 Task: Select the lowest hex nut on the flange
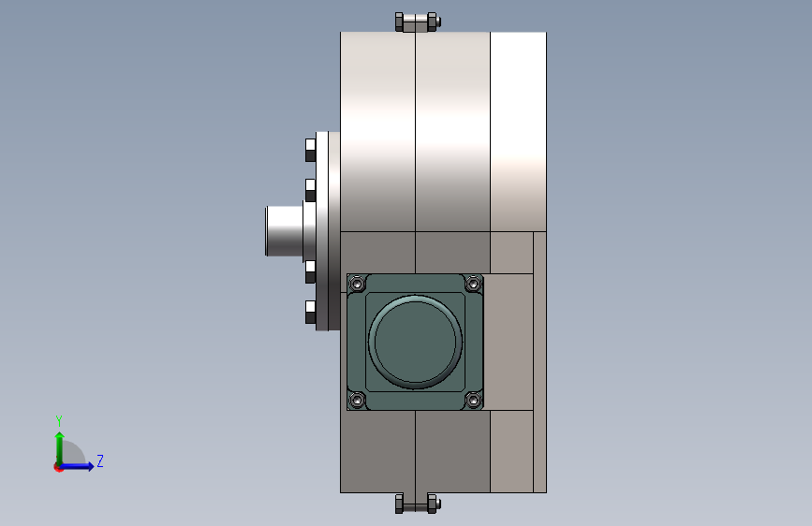pos(310,313)
